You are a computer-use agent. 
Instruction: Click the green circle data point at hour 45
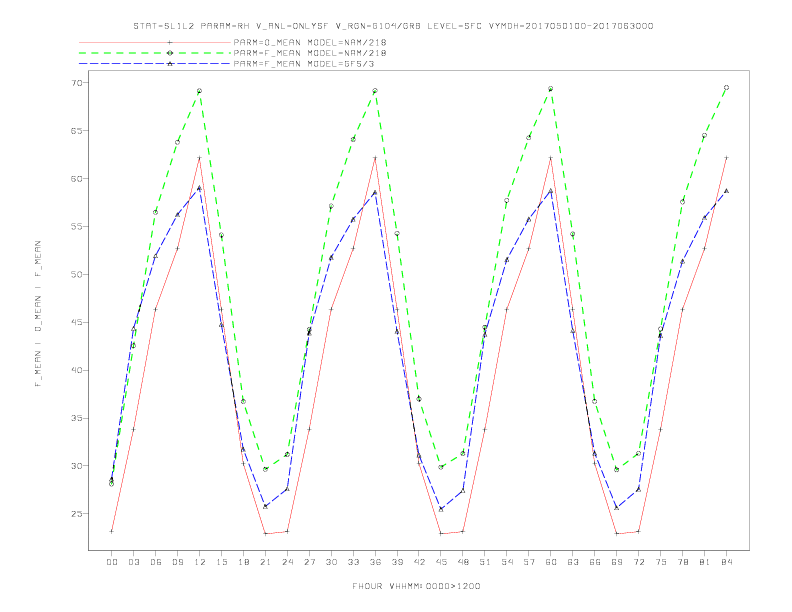[441, 467]
